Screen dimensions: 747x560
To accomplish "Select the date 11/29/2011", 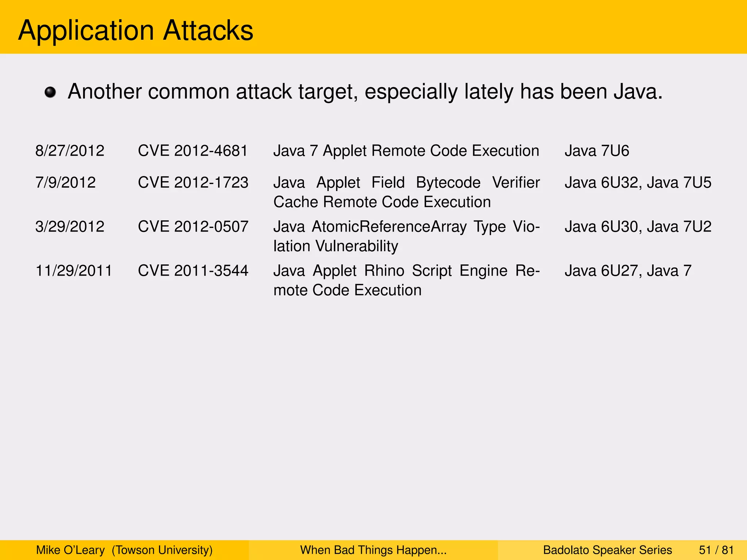I will click(74, 271).
